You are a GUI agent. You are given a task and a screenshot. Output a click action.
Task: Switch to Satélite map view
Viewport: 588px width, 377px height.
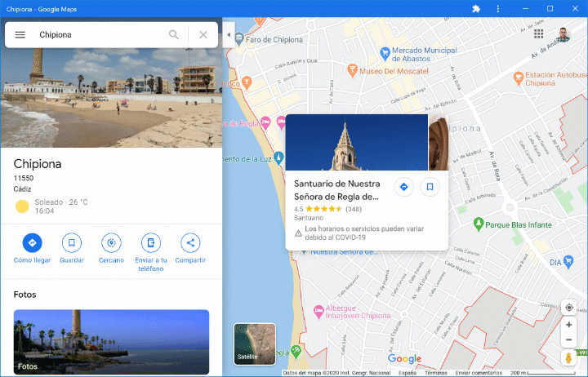pyautogui.click(x=255, y=344)
